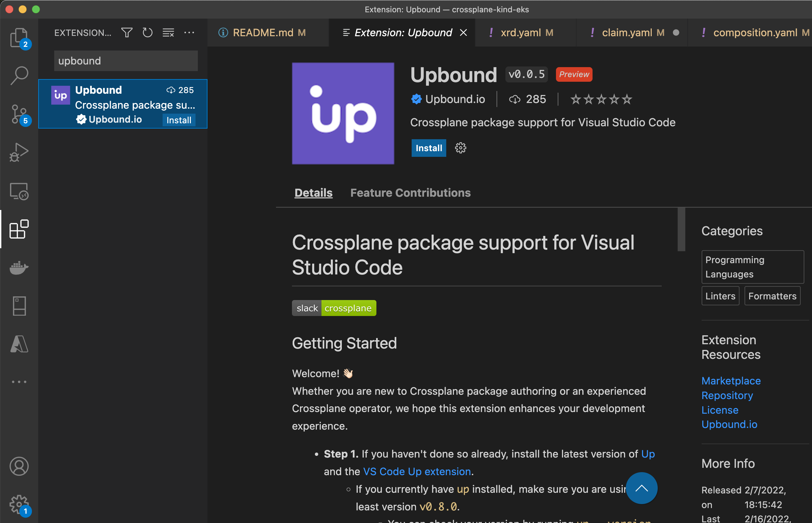Click the upbound extension search field

click(126, 61)
